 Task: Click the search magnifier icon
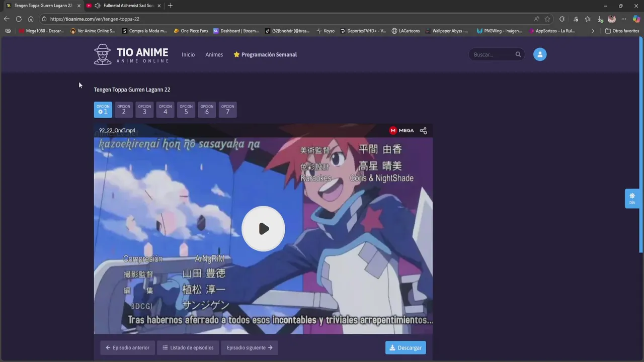click(x=518, y=54)
